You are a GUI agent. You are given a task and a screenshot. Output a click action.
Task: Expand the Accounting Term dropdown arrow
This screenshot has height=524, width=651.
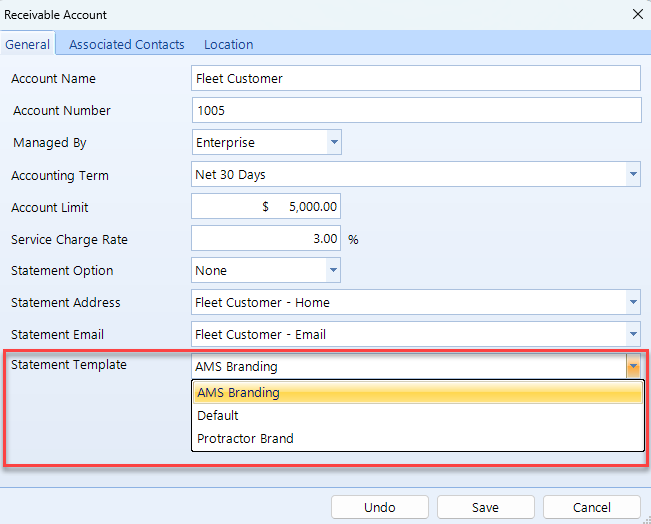(x=633, y=174)
